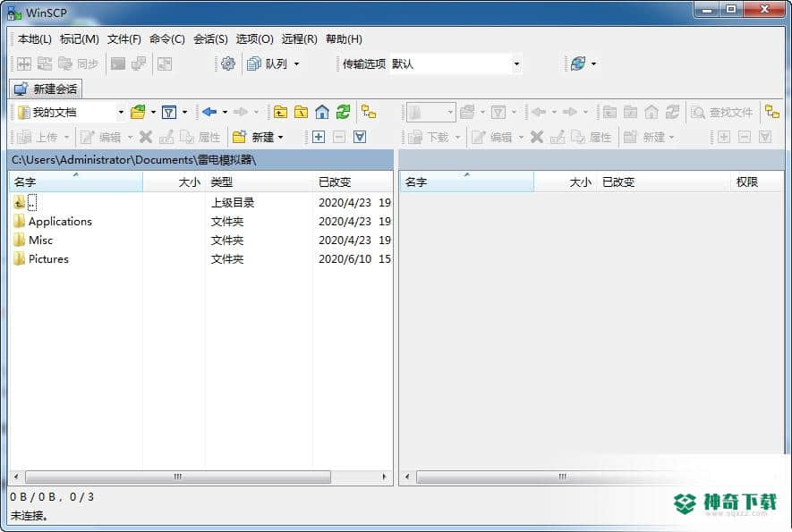Open the 会话(S) menu

point(210,38)
